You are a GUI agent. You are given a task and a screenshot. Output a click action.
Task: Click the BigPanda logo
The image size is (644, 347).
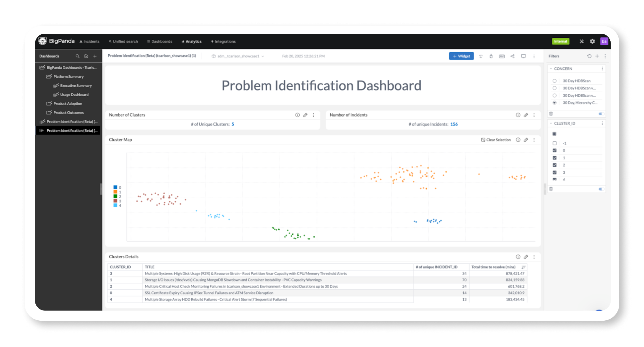coord(56,41)
